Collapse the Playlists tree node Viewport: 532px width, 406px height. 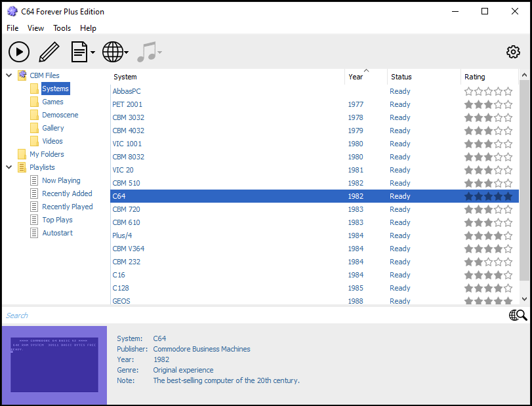click(x=9, y=167)
